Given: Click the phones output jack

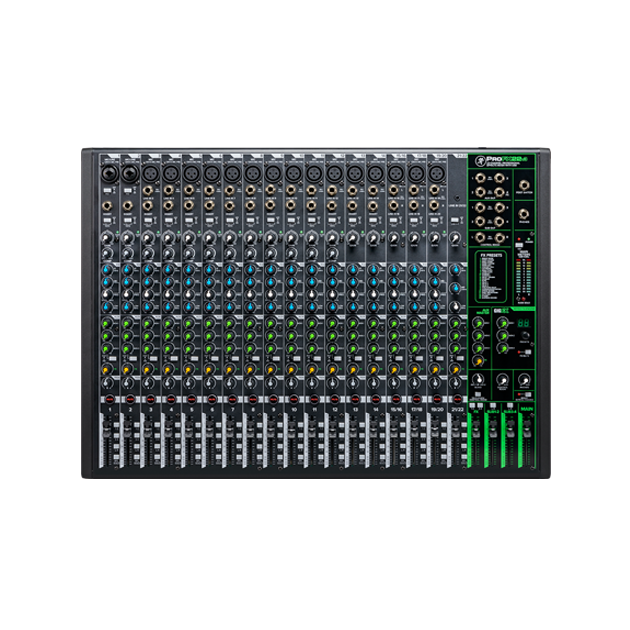Looking at the screenshot, I should click(x=524, y=214).
